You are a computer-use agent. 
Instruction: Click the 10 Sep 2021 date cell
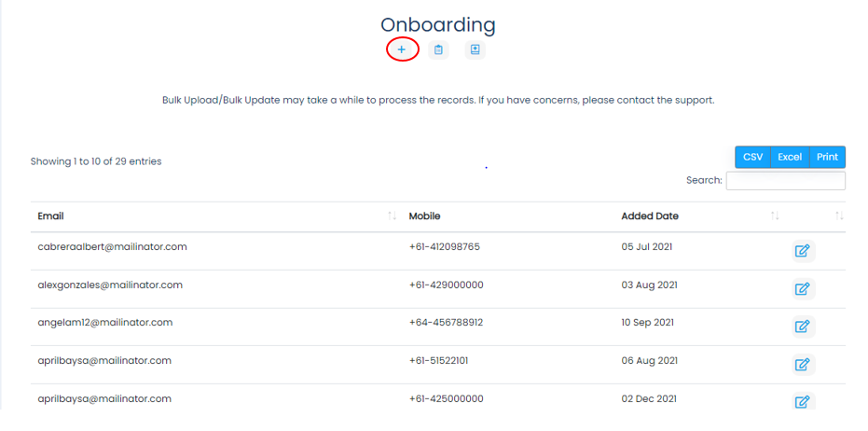(648, 323)
